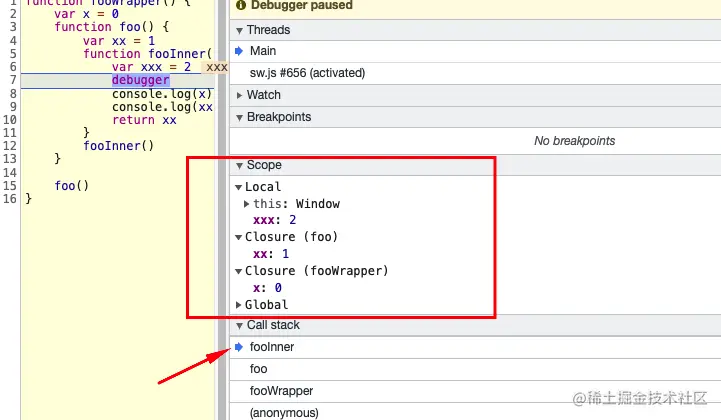Select the foo call stack frame
The image size is (721, 420).
[475, 369]
